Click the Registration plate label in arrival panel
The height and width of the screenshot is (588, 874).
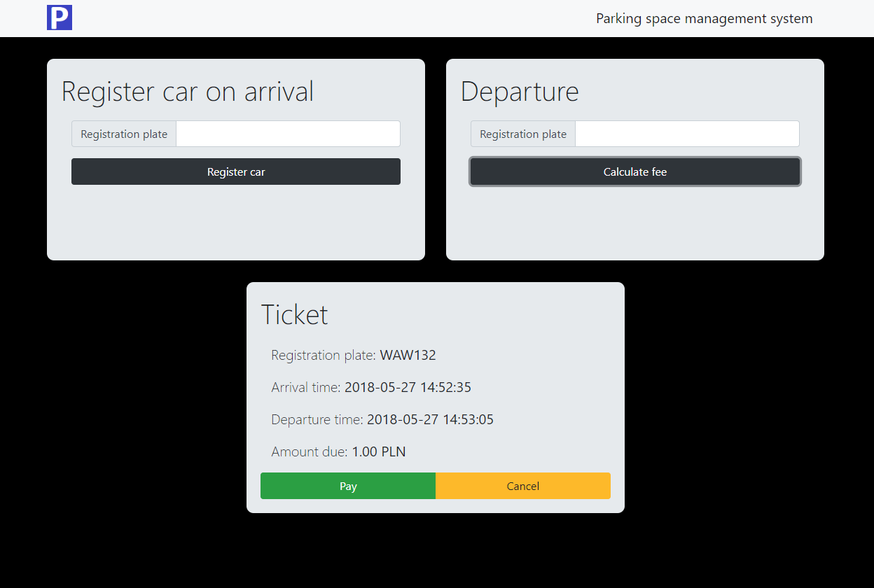pyautogui.click(x=124, y=134)
